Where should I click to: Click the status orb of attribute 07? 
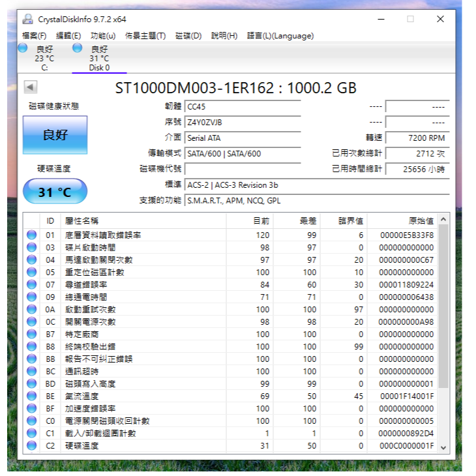(31, 285)
